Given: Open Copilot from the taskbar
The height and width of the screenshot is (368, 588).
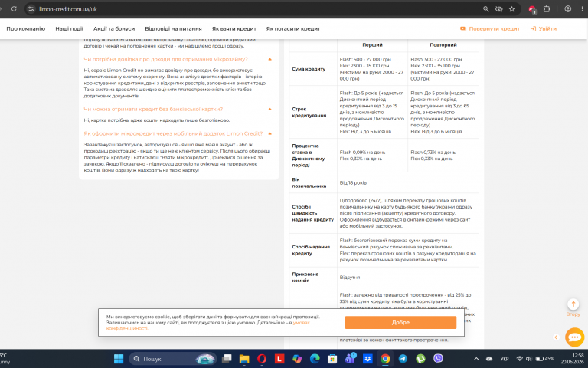Looking at the screenshot, I should [297, 359].
